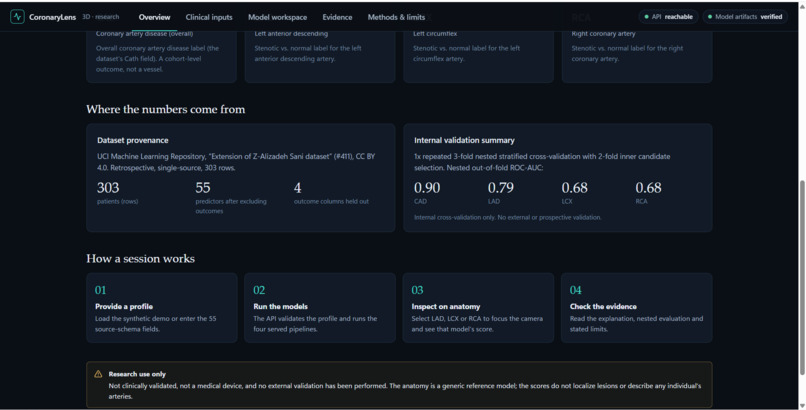Viewport: 806px width, 410px height.
Task: Click the Left circumflex card
Action: (478, 55)
